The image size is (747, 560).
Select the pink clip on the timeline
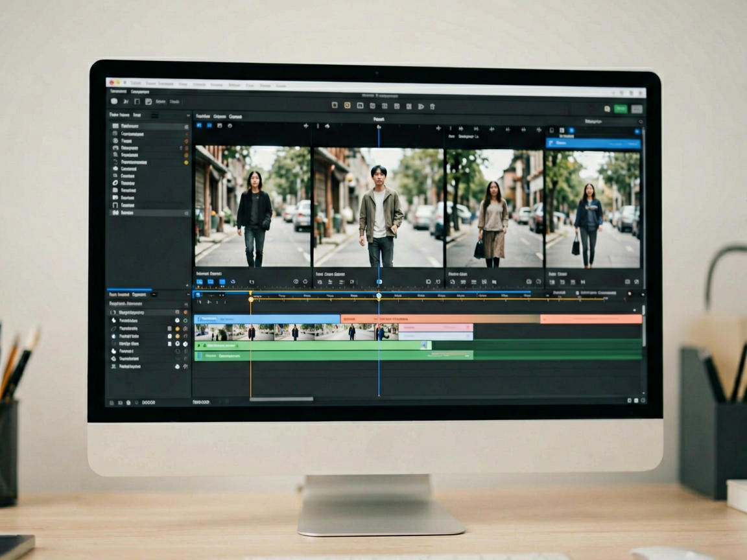click(436, 327)
